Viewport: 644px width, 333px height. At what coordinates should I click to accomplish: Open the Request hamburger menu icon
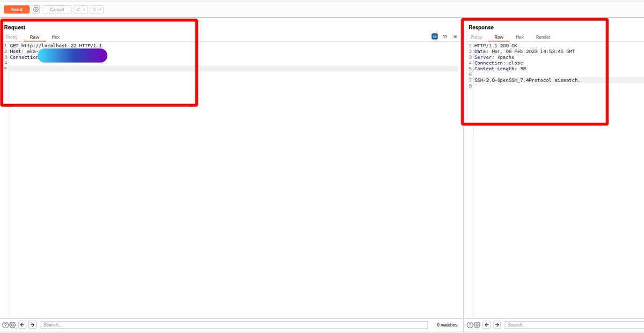455,36
